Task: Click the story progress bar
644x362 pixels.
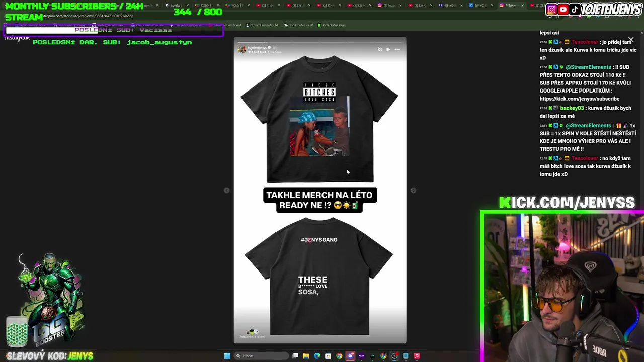Action: point(320,42)
